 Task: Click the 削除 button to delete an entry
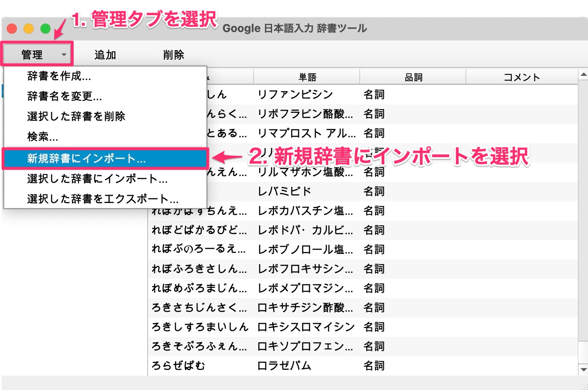point(174,54)
